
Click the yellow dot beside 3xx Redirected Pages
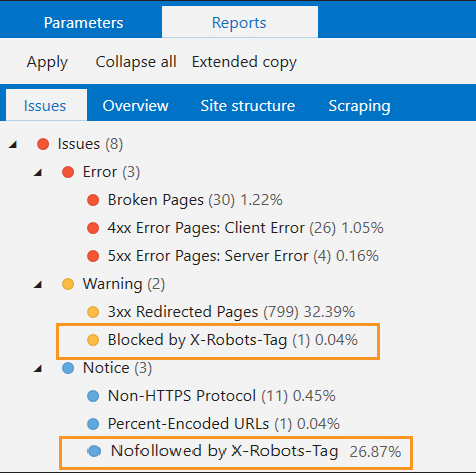pyautogui.click(x=93, y=312)
